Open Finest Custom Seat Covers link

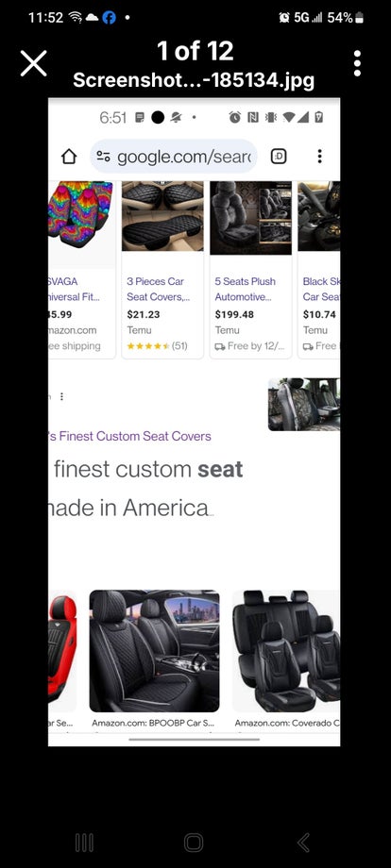pos(129,436)
